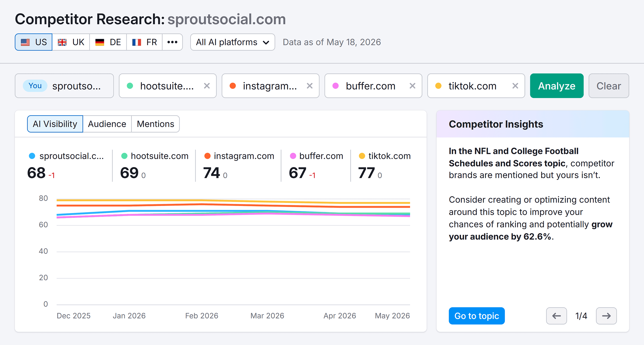Select the AI Visibility tab
This screenshot has width=644, height=345.
tap(55, 124)
